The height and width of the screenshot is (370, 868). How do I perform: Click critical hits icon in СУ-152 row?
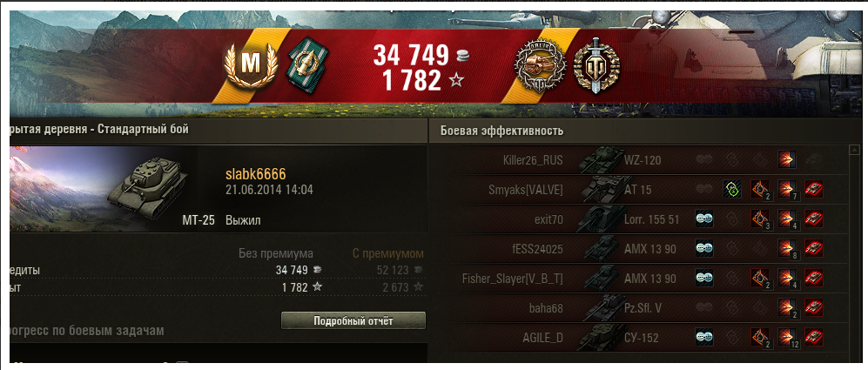pyautogui.click(x=759, y=337)
